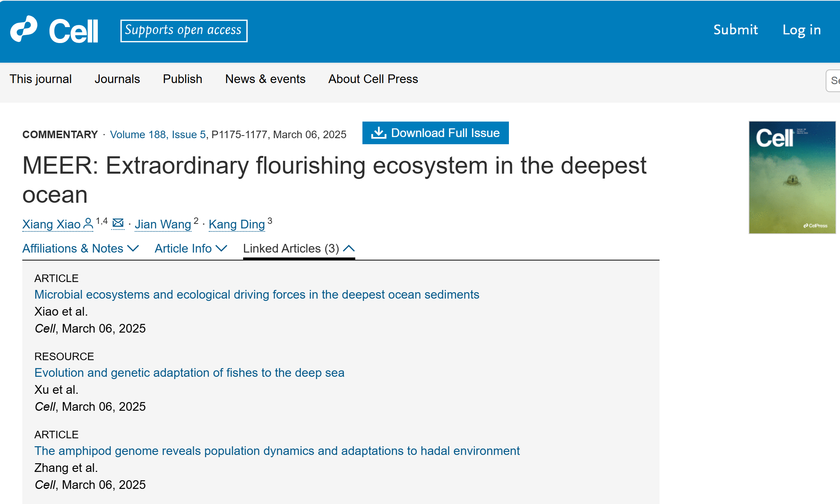Collapse the Linked Articles (3) section
The image size is (840, 504).
299,248
